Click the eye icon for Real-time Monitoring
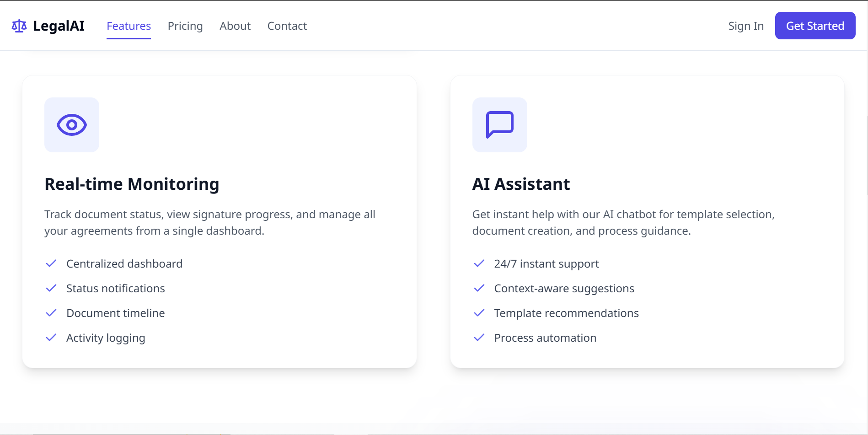 [x=72, y=125]
